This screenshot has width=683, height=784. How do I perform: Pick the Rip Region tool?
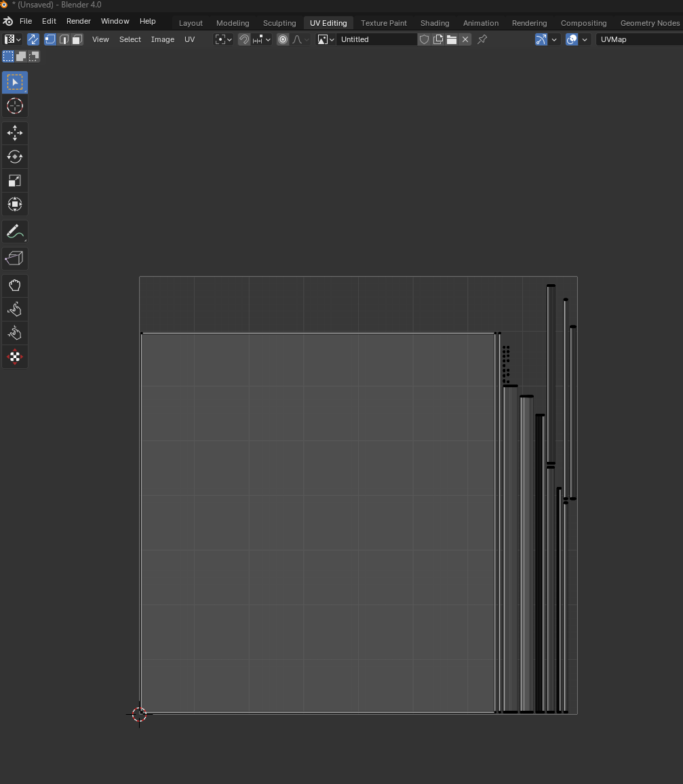pos(14,258)
